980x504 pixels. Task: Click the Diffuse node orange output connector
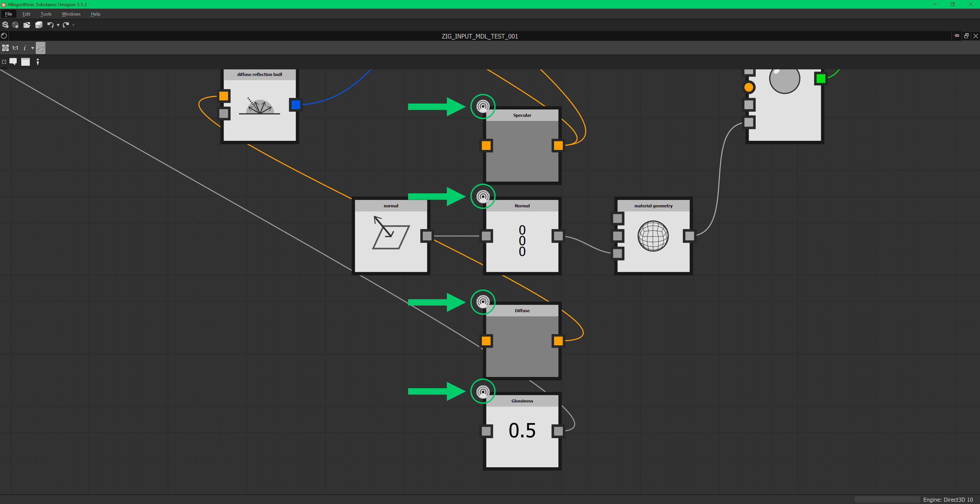click(x=558, y=341)
